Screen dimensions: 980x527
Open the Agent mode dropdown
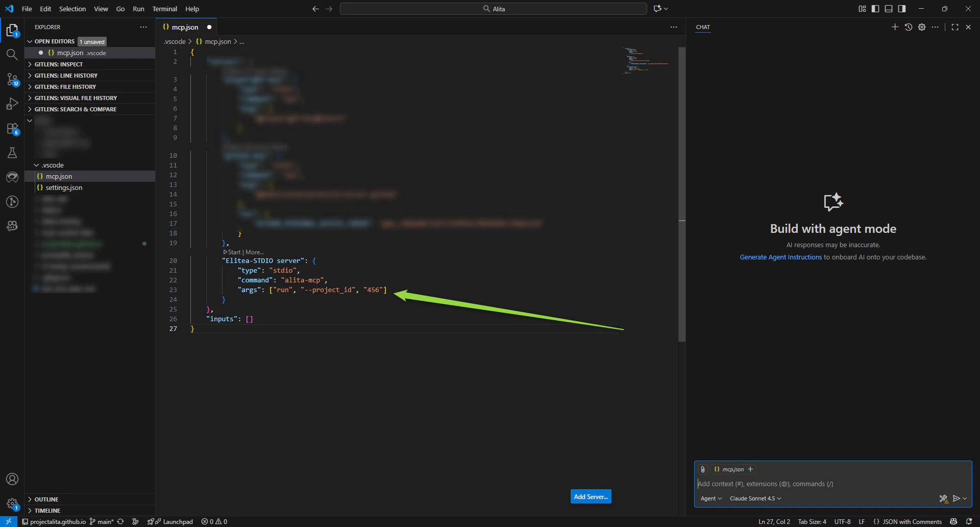[x=710, y=498]
